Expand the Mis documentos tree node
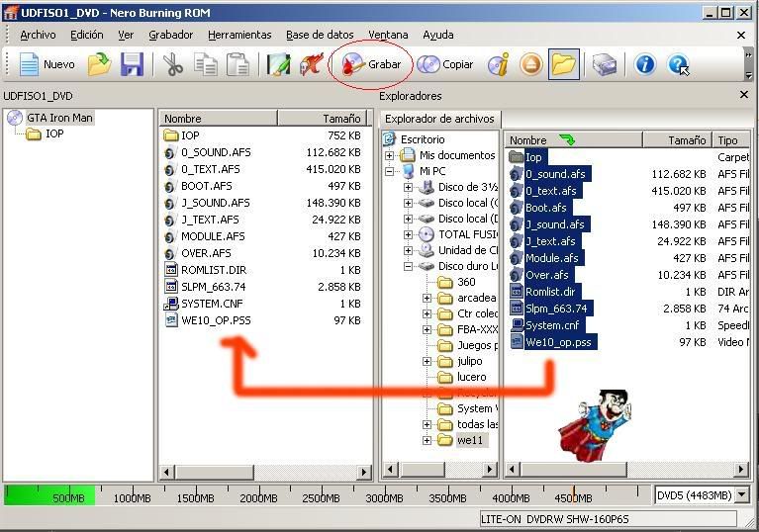The width and height of the screenshot is (759, 532). pyautogui.click(x=389, y=155)
